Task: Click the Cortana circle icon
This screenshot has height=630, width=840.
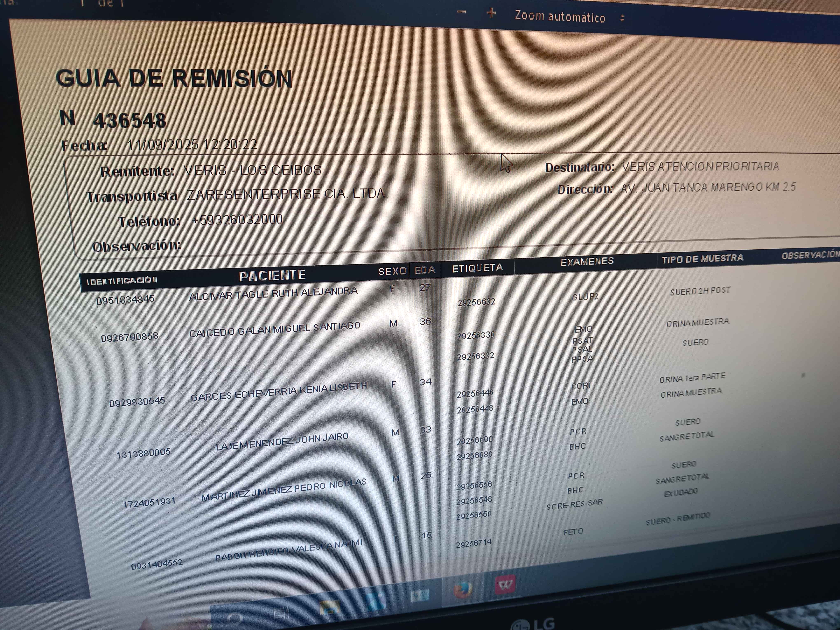Action: click(x=235, y=619)
